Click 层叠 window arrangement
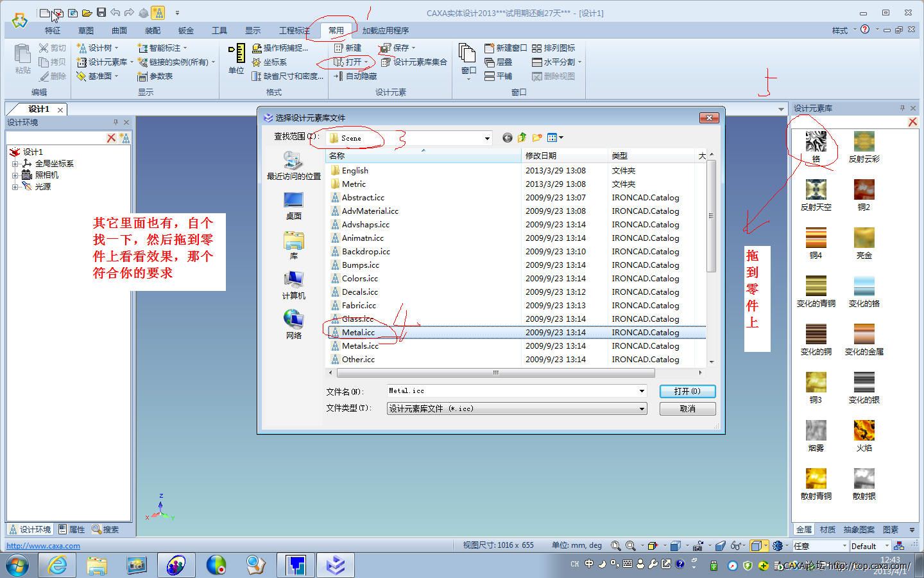Viewport: 924px width, 578px height. click(498, 62)
